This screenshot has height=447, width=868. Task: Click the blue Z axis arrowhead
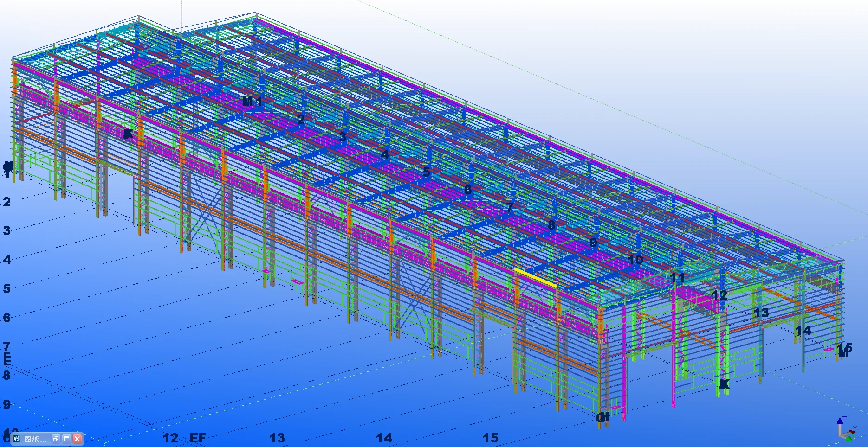(x=840, y=421)
